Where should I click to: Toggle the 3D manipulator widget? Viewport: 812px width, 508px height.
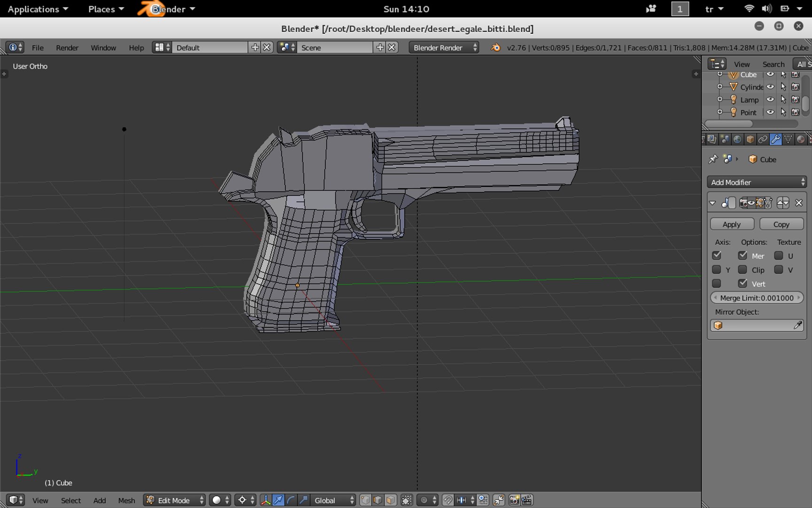265,500
